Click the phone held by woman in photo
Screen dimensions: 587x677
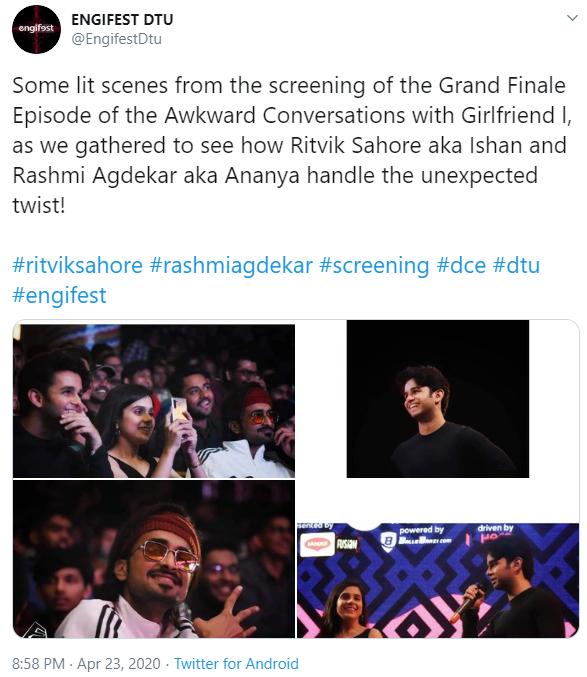pos(178,410)
